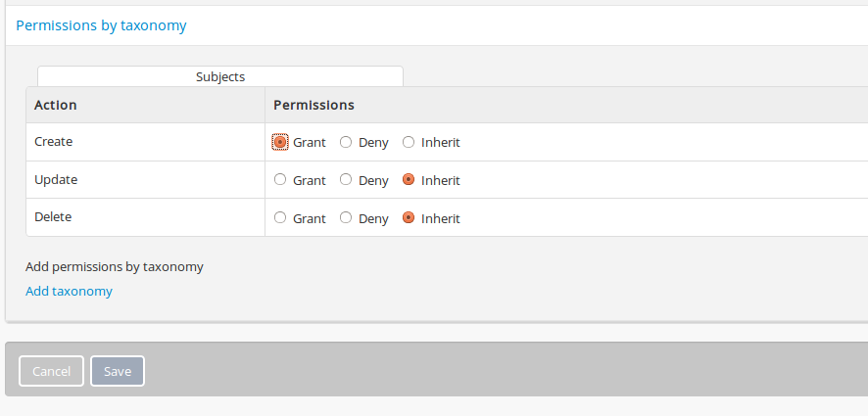Set Delete action permission to Inherit
Screen dimensions: 868x416
point(409,218)
